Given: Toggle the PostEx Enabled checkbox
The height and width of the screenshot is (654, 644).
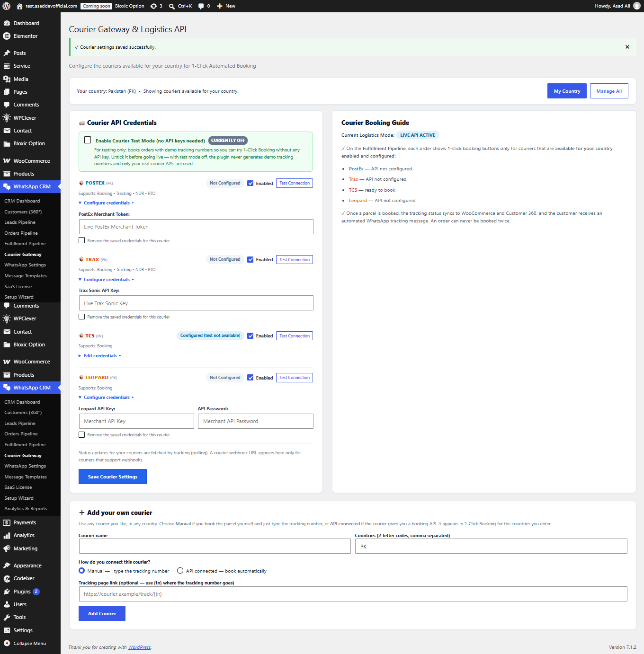Looking at the screenshot, I should coord(250,183).
